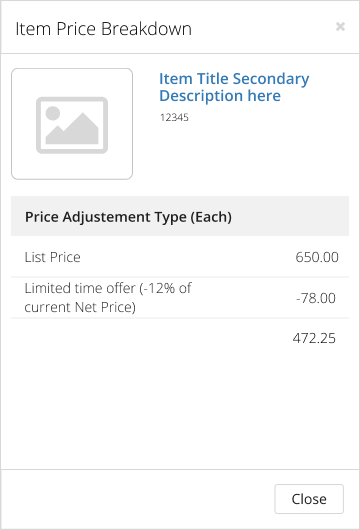Click the mountain shape in placeholder image
Viewport: 360px width, 530px height.
click(72, 128)
